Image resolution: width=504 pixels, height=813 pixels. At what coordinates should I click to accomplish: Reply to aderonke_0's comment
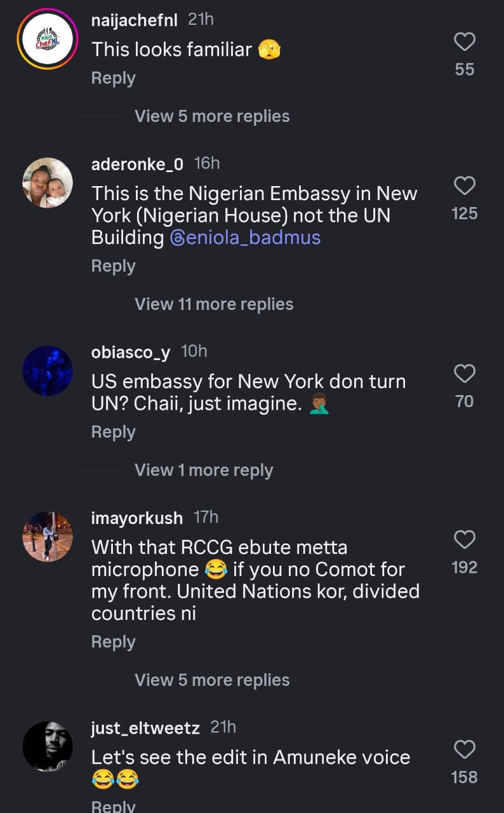[114, 266]
